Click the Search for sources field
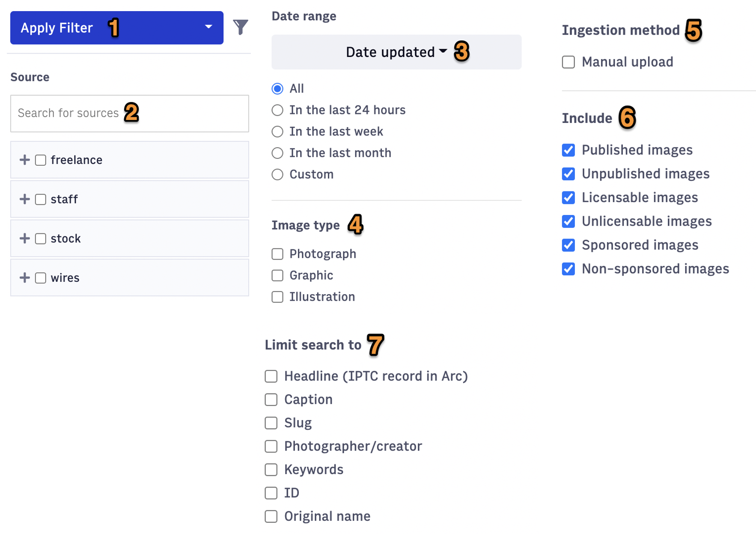This screenshot has width=756, height=537. tap(130, 113)
